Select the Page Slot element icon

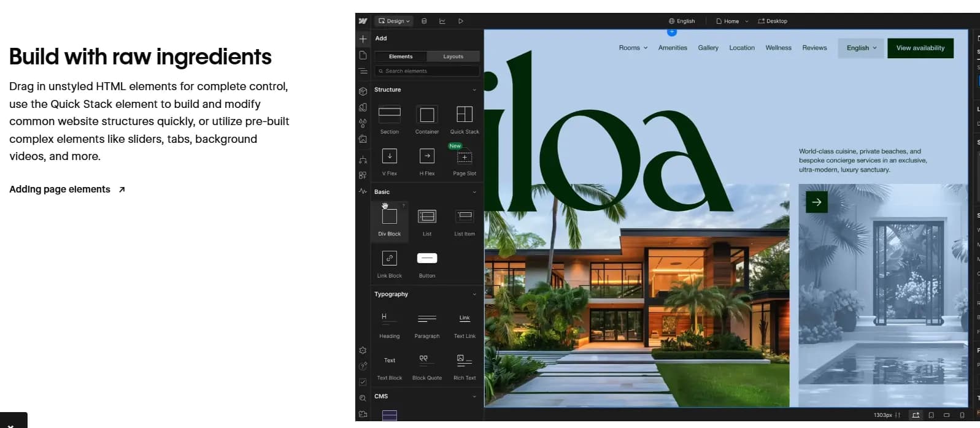pyautogui.click(x=465, y=157)
